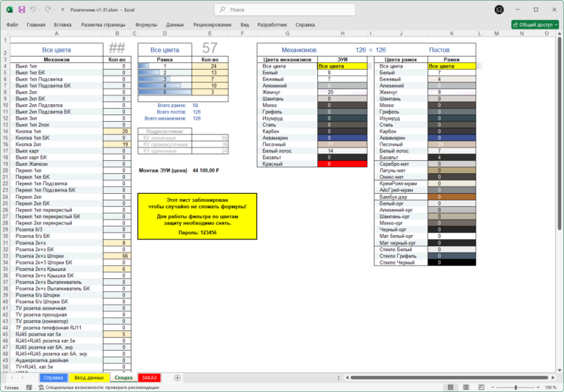Click the Excel app icon

pyautogui.click(x=10, y=10)
